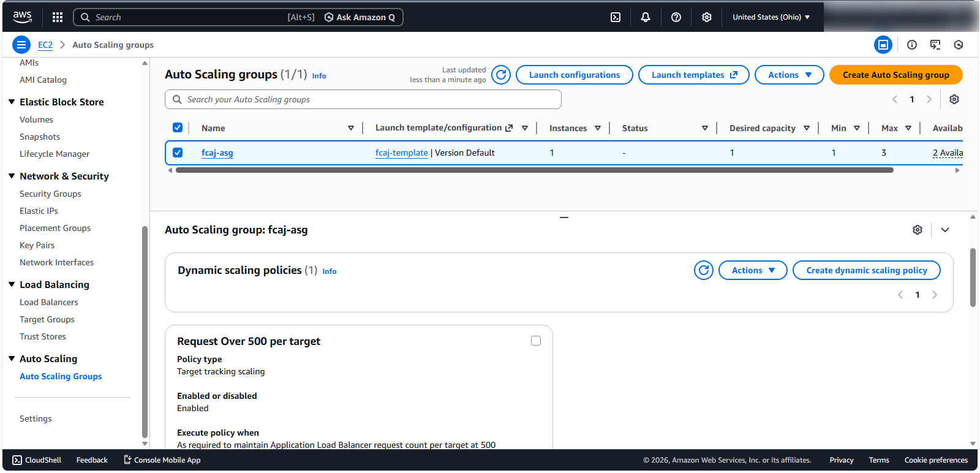This screenshot has width=980, height=473.
Task: Open the info circle panel icon
Action: tap(912, 45)
